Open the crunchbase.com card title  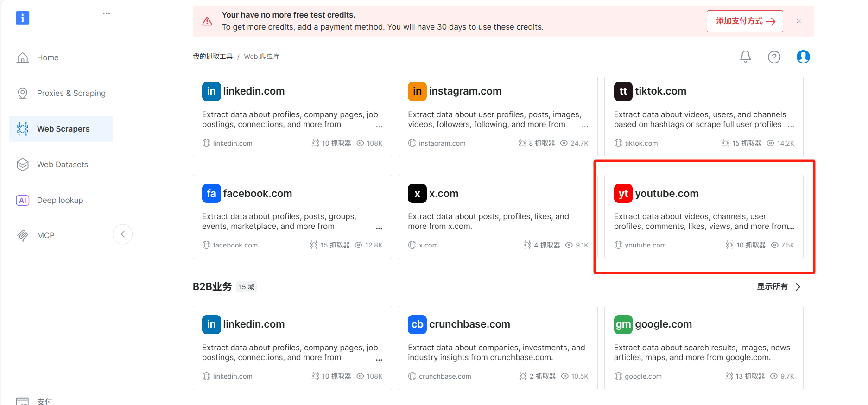tap(469, 324)
